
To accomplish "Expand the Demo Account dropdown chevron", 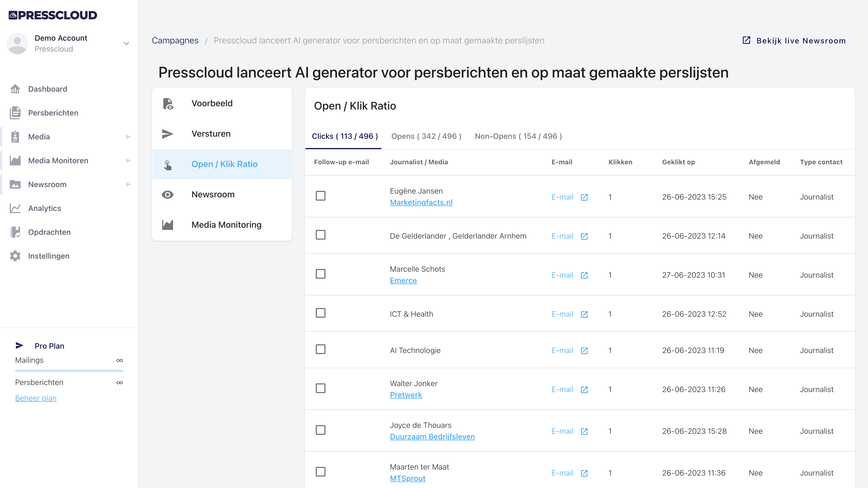I will [x=126, y=43].
